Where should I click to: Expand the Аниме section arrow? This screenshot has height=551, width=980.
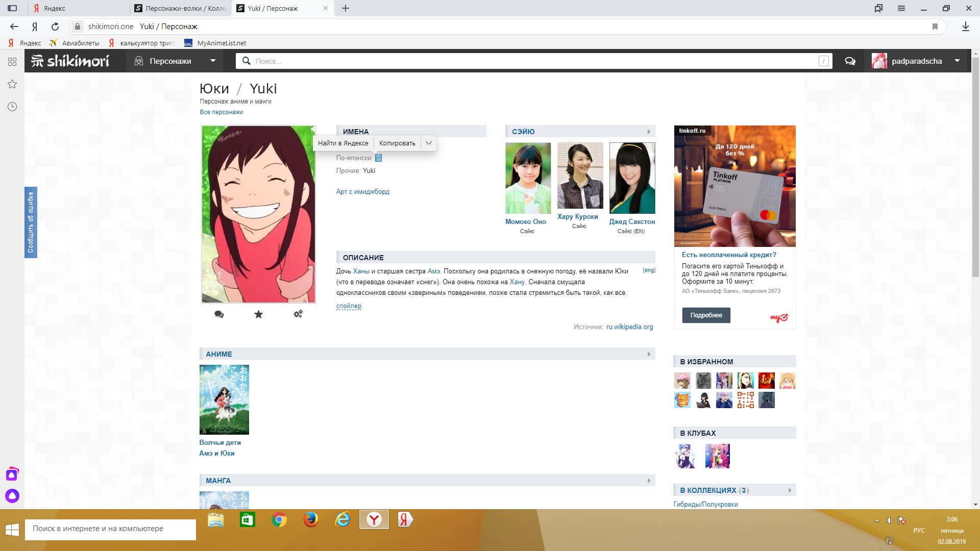pyautogui.click(x=649, y=354)
